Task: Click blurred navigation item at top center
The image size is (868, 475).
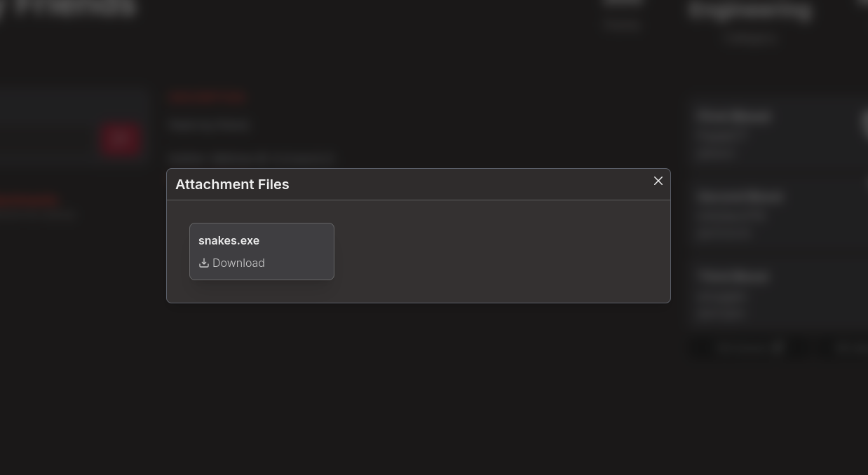Action: pos(623,25)
